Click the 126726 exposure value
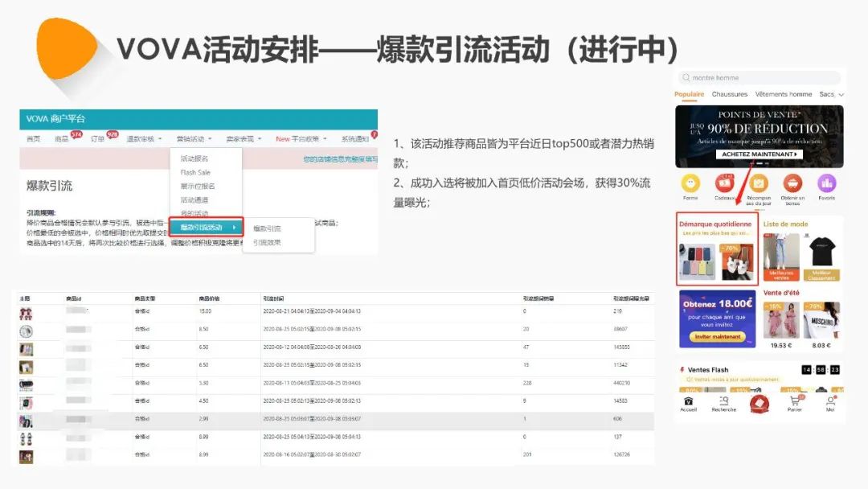 coord(621,454)
